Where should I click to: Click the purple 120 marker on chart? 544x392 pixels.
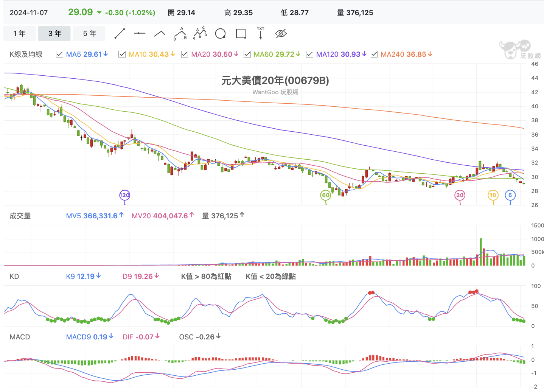[124, 195]
